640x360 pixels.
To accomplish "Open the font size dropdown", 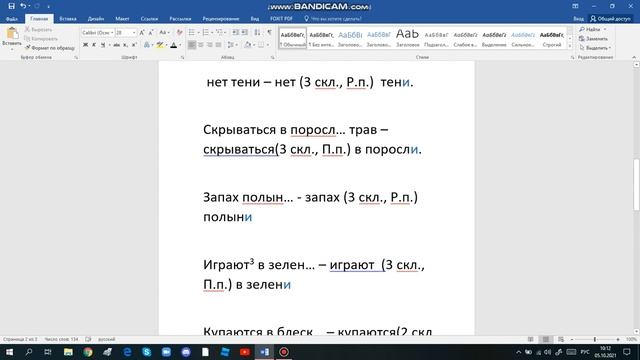I will tap(134, 32).
